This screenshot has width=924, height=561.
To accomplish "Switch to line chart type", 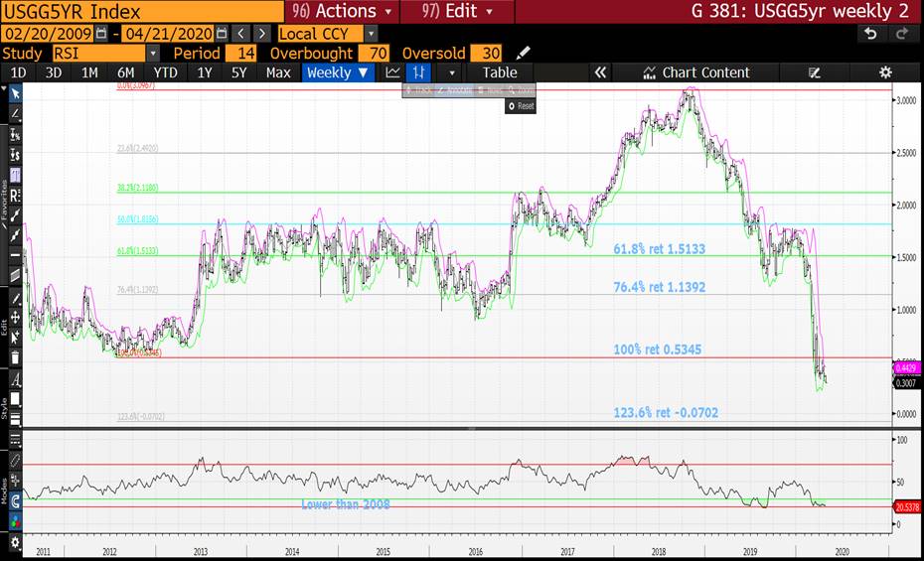I will click(393, 72).
